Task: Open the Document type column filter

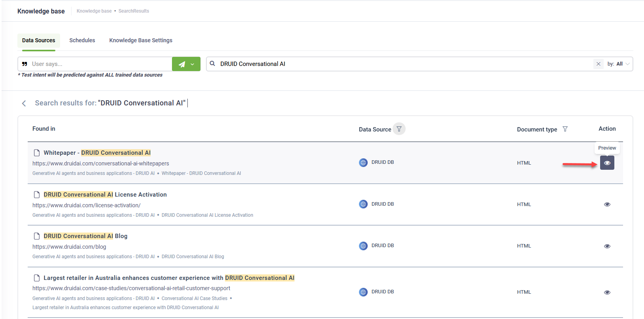Action: [x=565, y=129]
